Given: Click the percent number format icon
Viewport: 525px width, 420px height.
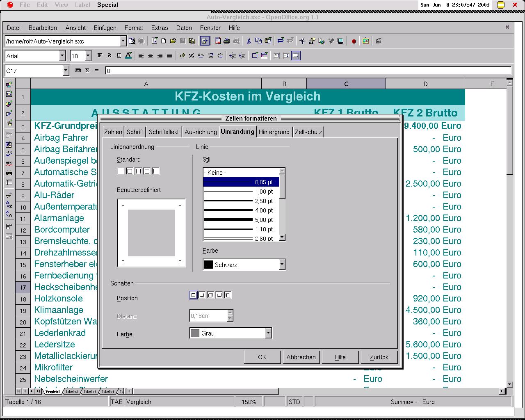Looking at the screenshot, I should point(191,55).
